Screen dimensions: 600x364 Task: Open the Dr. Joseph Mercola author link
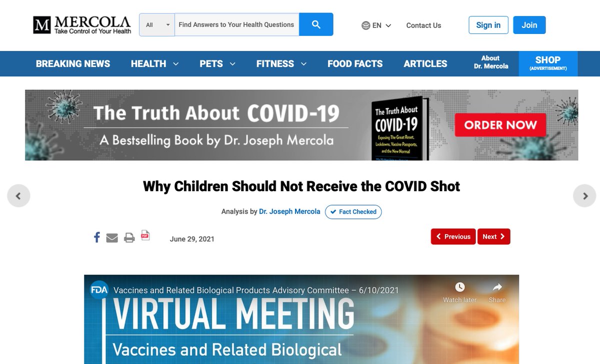[289, 212]
